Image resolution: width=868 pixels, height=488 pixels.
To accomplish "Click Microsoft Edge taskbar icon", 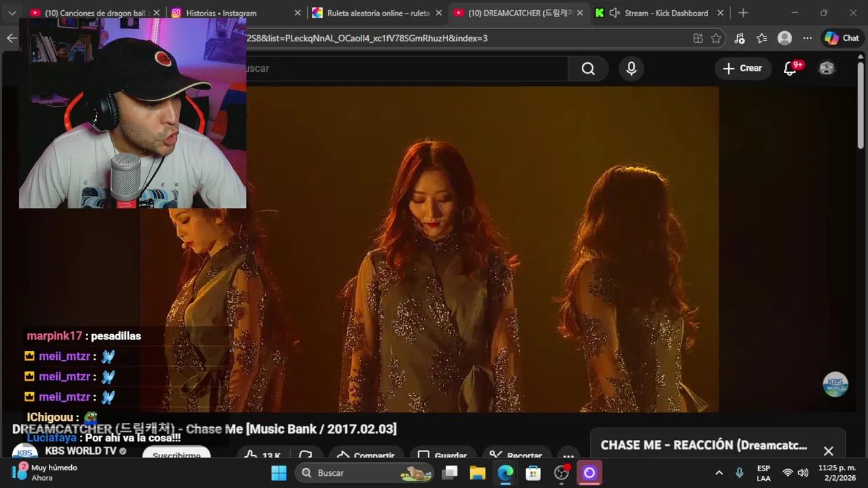I will pyautogui.click(x=505, y=473).
